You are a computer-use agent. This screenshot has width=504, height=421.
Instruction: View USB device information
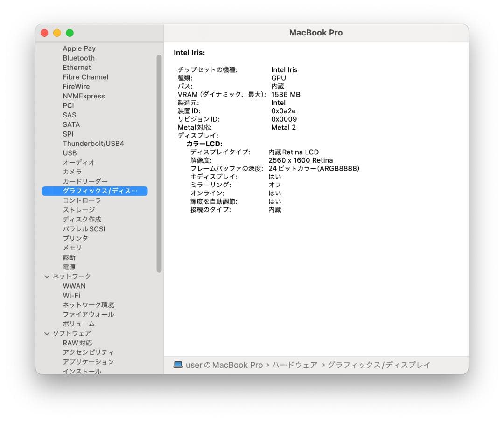(x=70, y=153)
